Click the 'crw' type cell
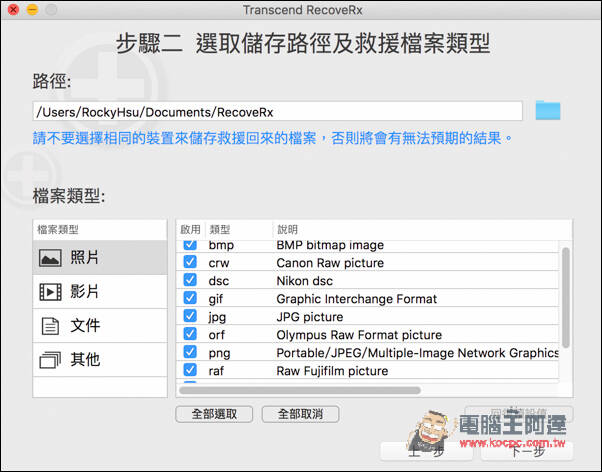This screenshot has width=602, height=472. click(219, 263)
